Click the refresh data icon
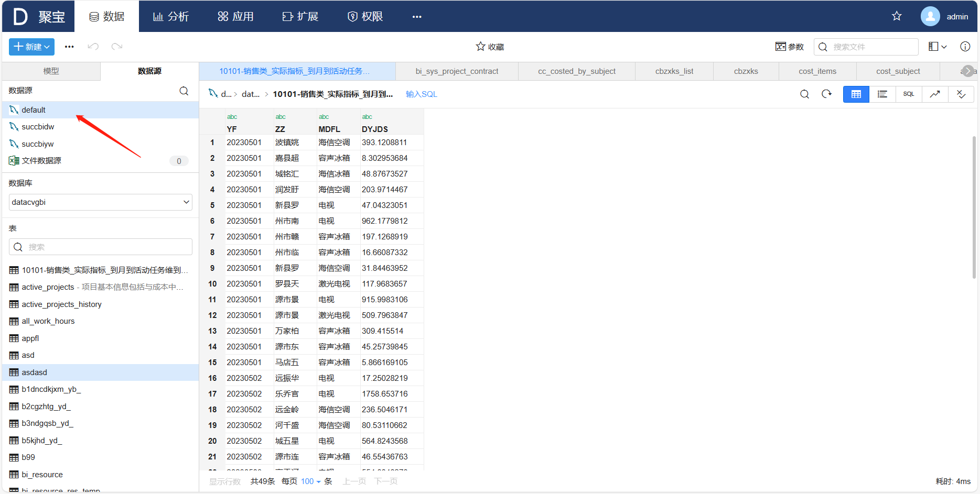The image size is (980, 494). click(827, 94)
